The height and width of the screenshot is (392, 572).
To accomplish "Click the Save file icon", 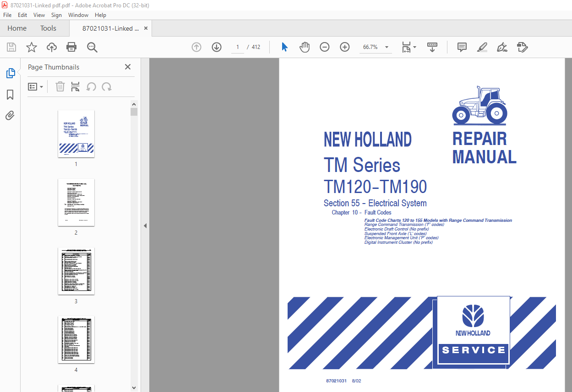I will 11,47.
